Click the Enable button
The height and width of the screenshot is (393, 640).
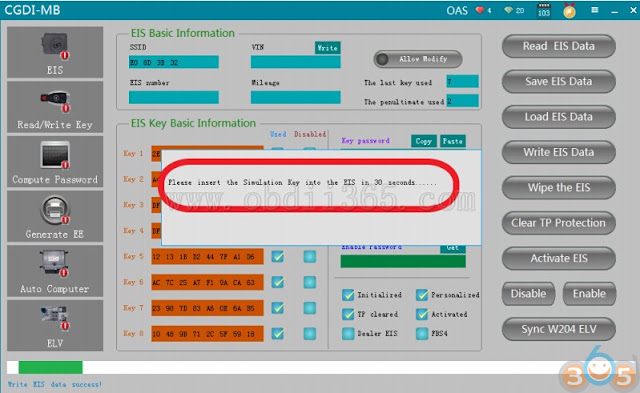[589, 294]
